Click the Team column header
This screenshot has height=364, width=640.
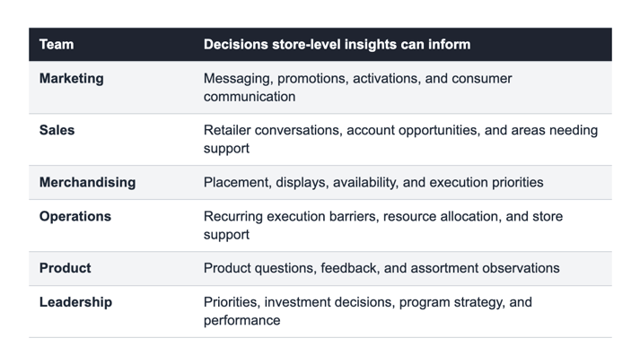tap(57, 44)
